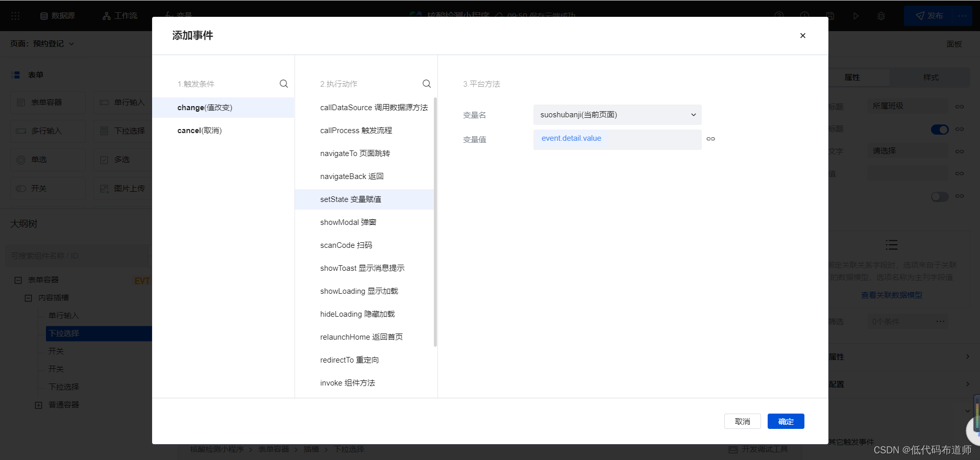This screenshot has width=980, height=460.
Task: Select the 单行输入 component
Action: tap(123, 103)
